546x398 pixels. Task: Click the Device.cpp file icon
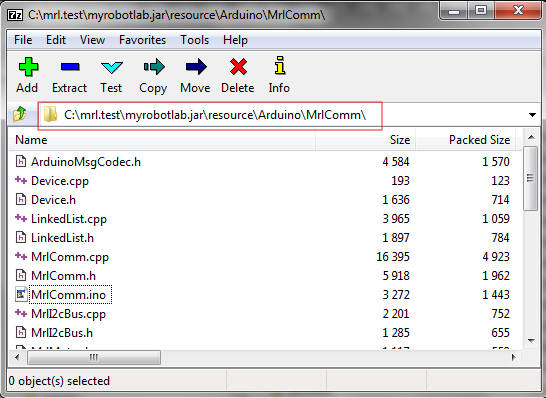[x=21, y=180]
